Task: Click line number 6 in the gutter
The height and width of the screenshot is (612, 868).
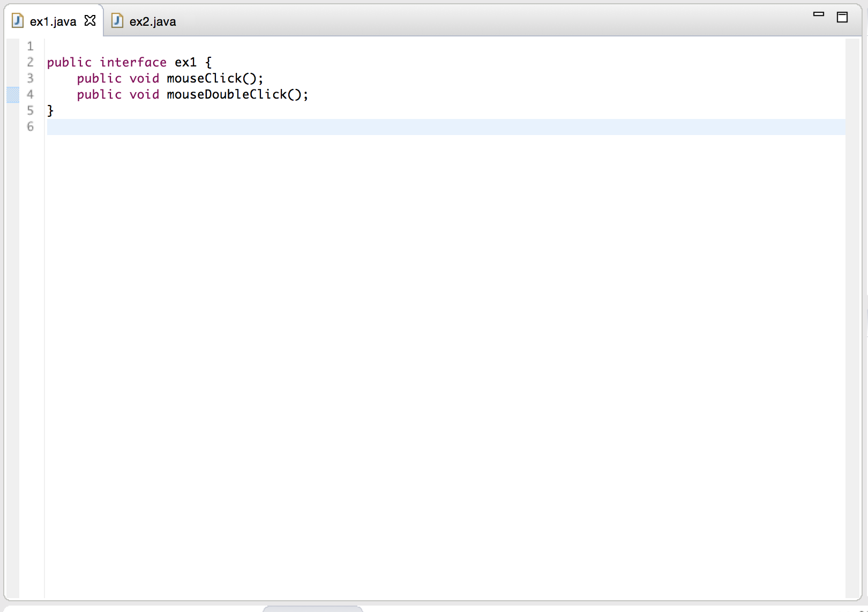Action: (x=31, y=126)
